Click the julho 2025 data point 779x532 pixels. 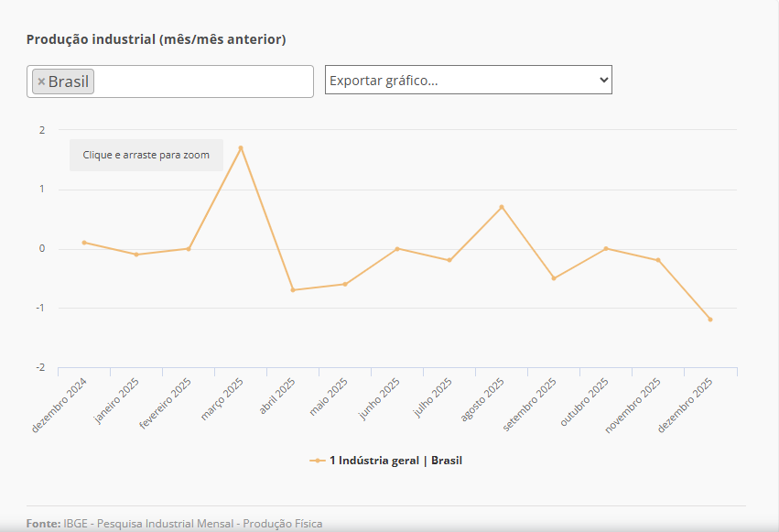(x=449, y=260)
